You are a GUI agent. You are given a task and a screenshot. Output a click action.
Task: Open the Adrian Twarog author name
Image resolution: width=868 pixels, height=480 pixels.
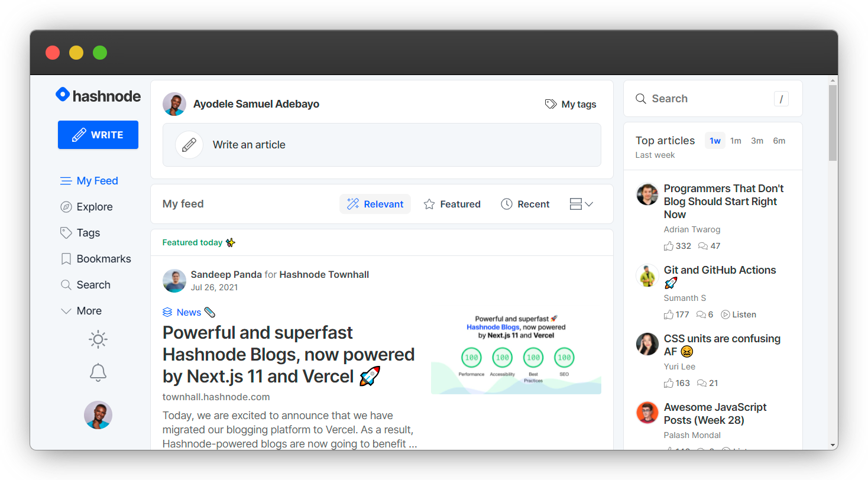point(692,229)
